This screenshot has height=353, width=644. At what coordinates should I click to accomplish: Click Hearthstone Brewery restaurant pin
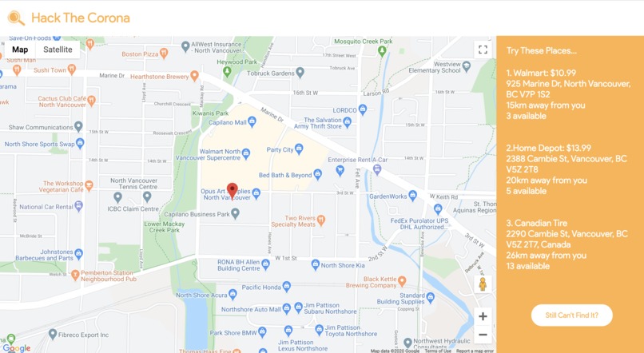click(x=195, y=76)
